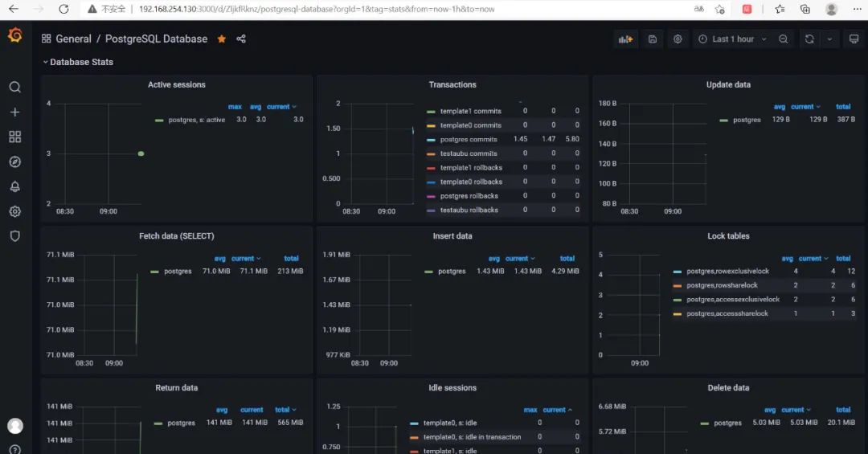The height and width of the screenshot is (454, 868).
Task: Open the Dashboards grid icon in sidebar
Action: [x=15, y=137]
